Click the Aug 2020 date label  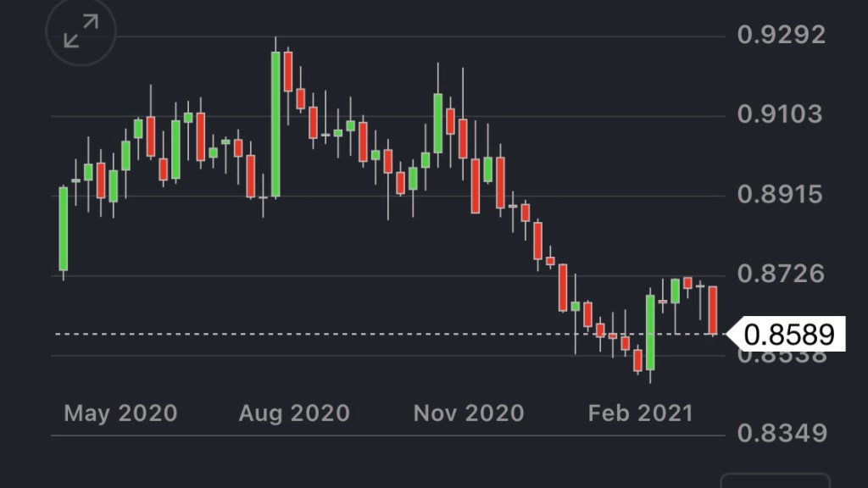pyautogui.click(x=294, y=413)
